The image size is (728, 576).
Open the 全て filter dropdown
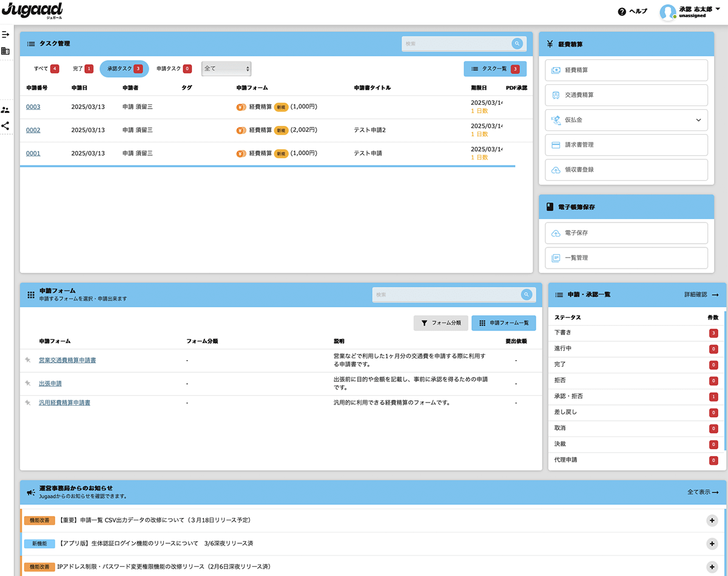226,69
